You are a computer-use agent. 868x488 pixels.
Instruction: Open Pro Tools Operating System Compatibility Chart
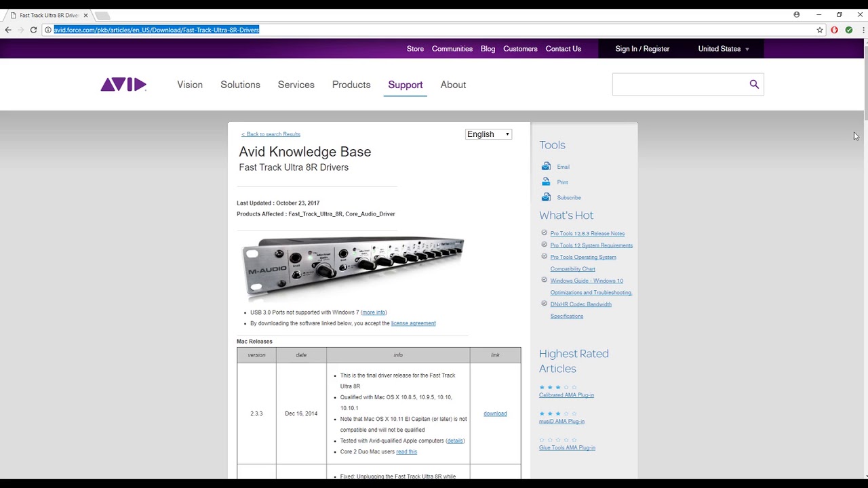583,263
